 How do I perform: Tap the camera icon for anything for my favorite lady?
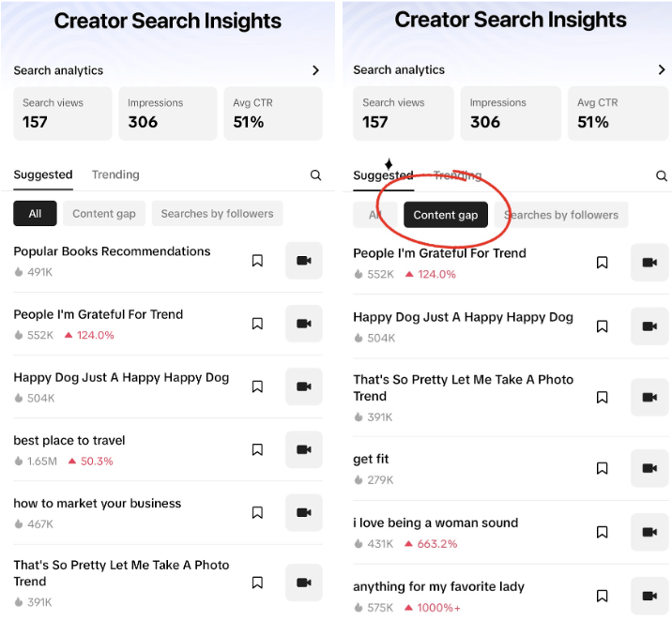coord(649,596)
